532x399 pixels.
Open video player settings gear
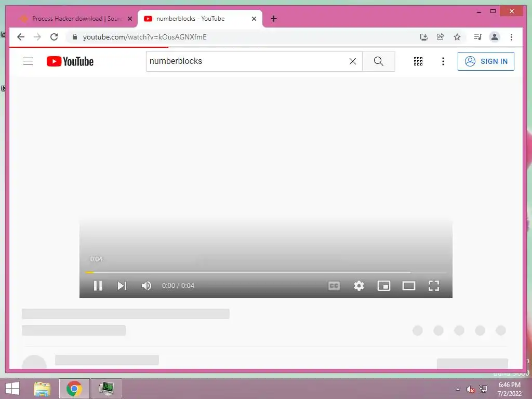(x=358, y=286)
